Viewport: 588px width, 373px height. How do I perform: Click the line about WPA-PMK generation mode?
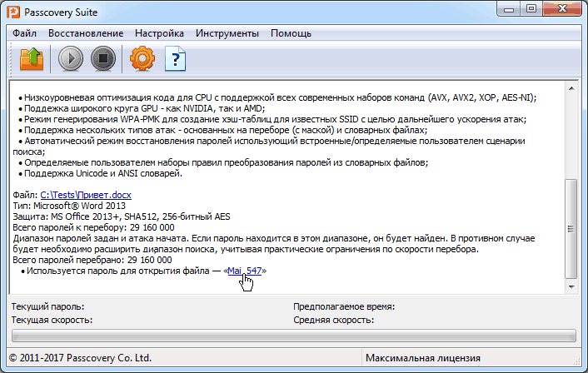point(272,119)
